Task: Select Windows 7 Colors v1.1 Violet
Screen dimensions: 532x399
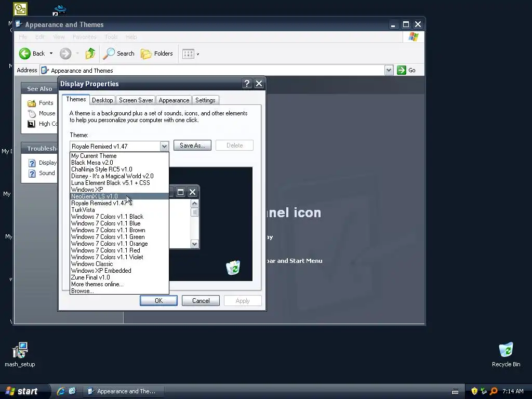Action: pos(119,257)
